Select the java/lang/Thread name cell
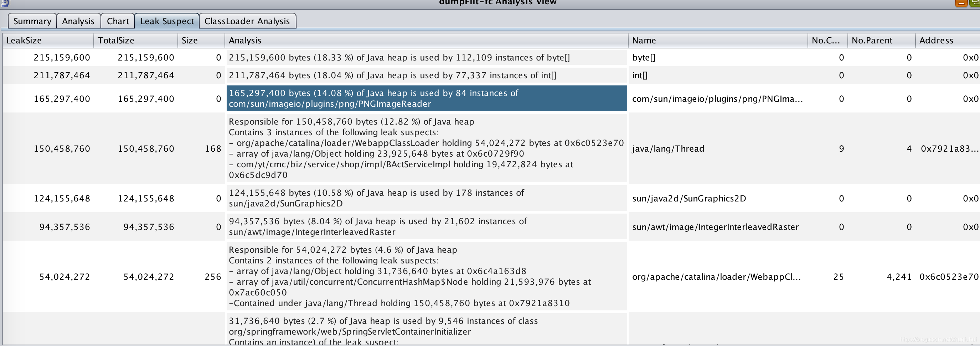This screenshot has height=346, width=980. (718, 149)
